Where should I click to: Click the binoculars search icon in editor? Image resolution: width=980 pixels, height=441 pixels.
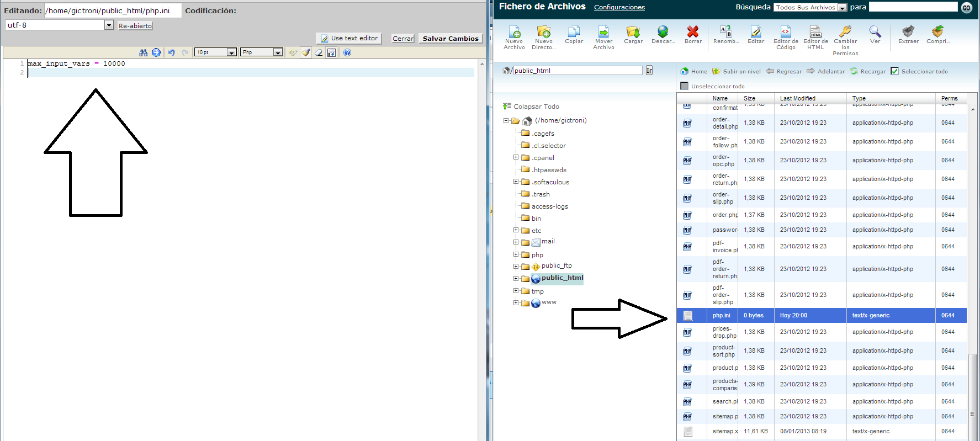(144, 52)
